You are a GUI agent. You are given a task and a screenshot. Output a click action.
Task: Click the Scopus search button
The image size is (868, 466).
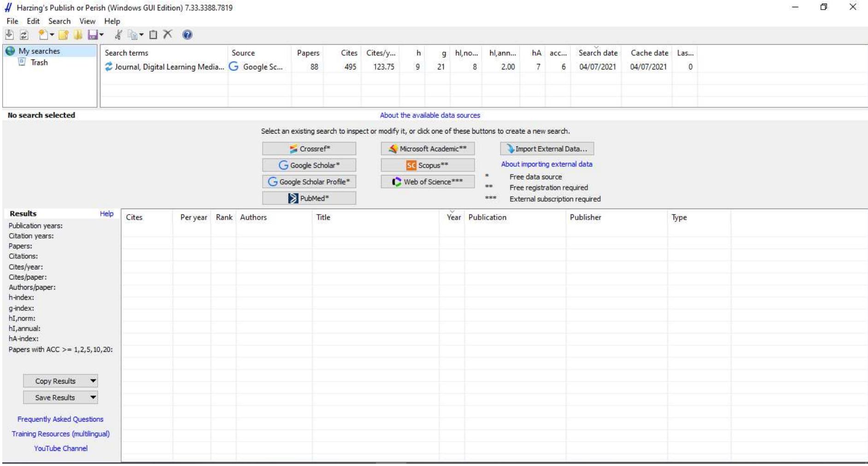pyautogui.click(x=428, y=165)
